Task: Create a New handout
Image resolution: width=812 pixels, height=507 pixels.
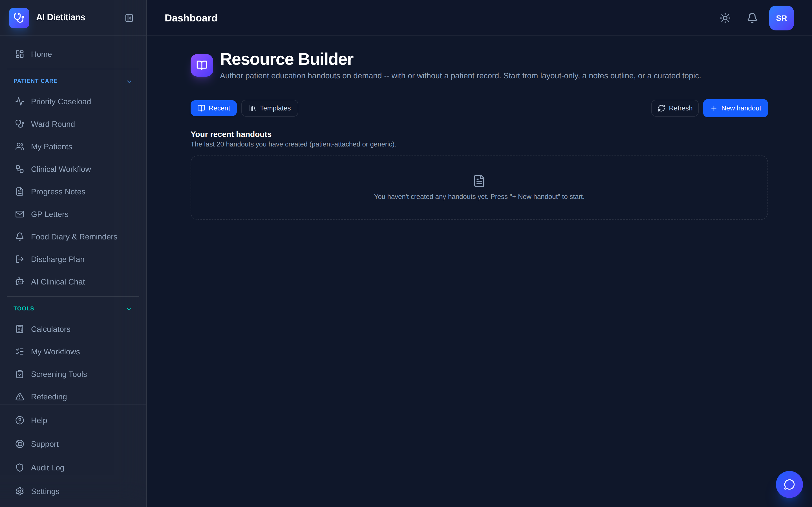Action: (736, 108)
